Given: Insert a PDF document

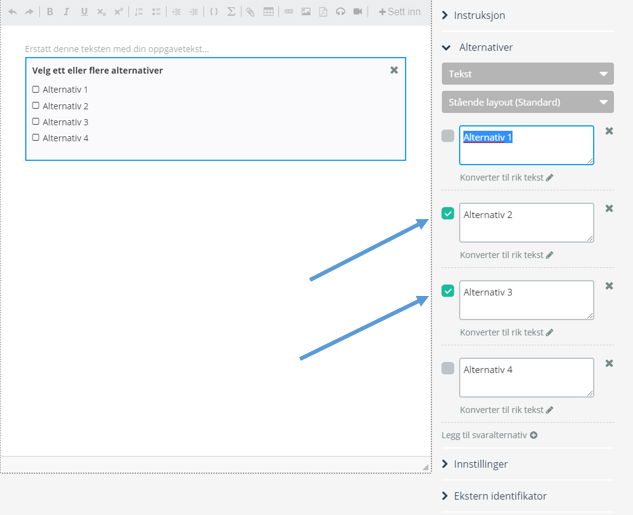Looking at the screenshot, I should coord(323,12).
